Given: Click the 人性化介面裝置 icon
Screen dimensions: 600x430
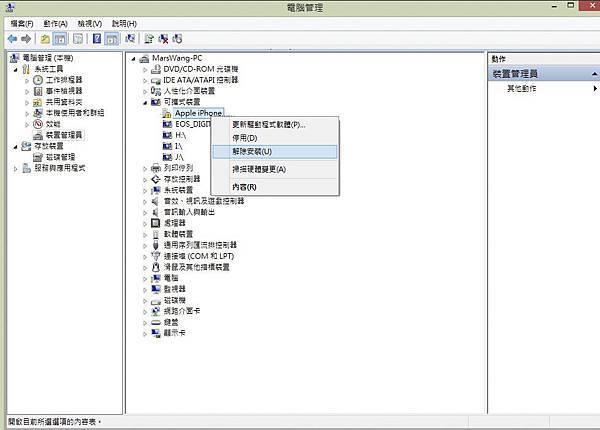Looking at the screenshot, I should click(155, 91).
